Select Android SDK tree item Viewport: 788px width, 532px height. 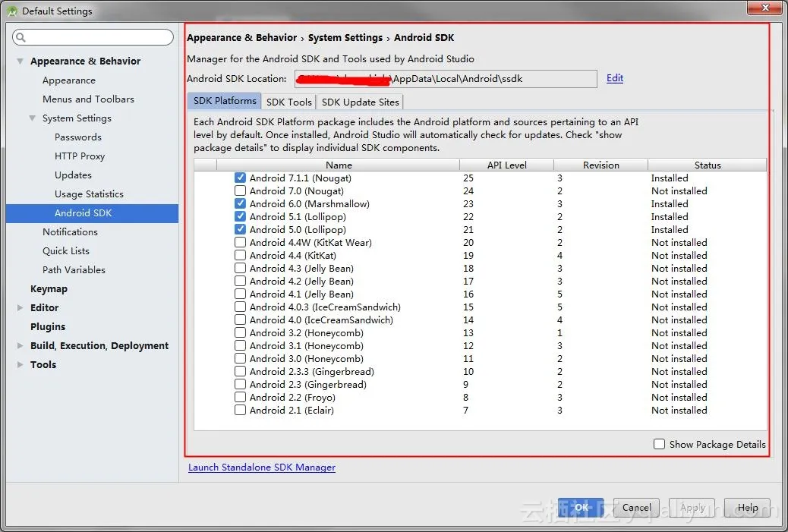[x=93, y=213]
